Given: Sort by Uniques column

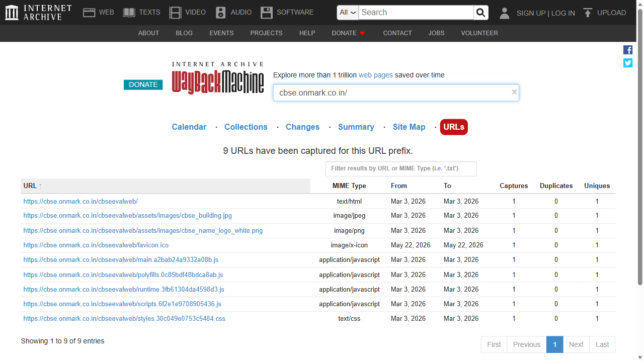Looking at the screenshot, I should point(597,186).
